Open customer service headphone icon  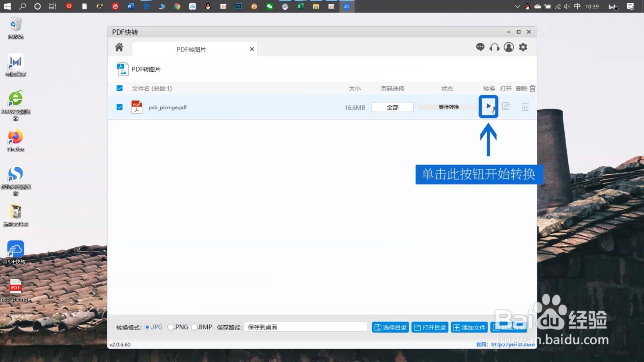coord(494,47)
